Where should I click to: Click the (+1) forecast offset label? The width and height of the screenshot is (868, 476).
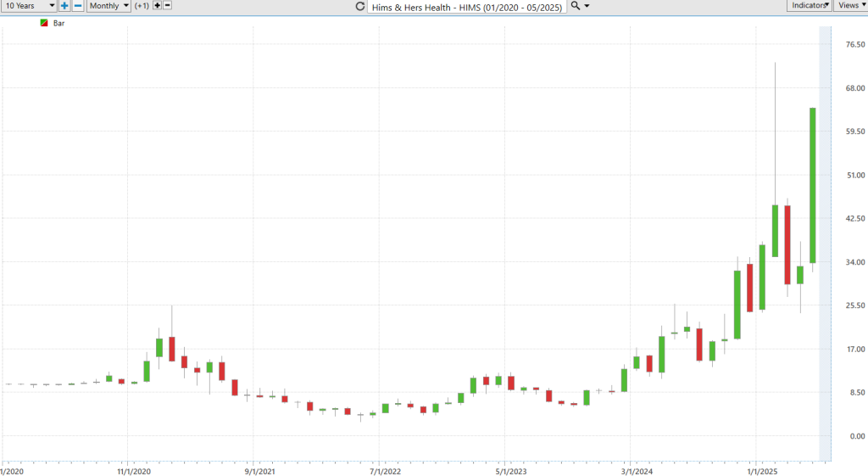pos(142,6)
